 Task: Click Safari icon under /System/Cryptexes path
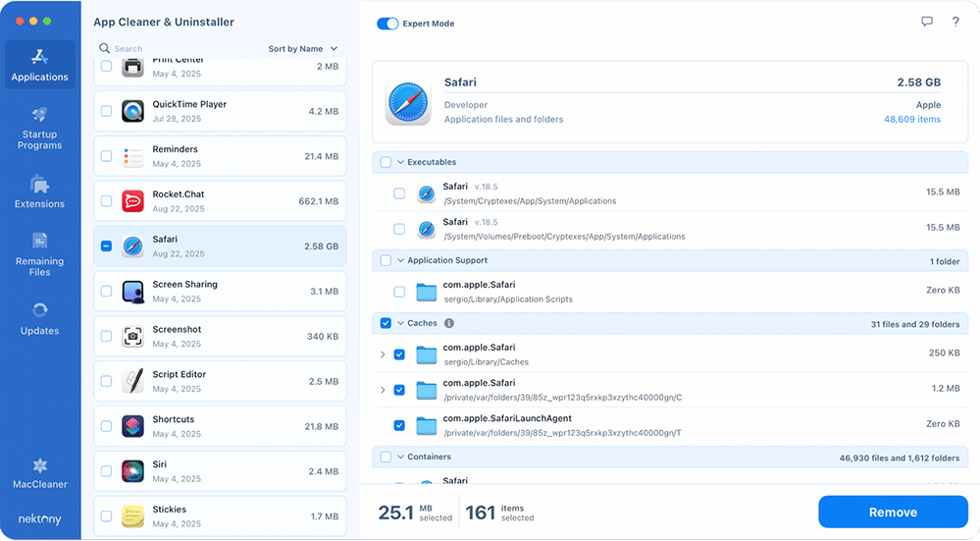click(x=427, y=193)
